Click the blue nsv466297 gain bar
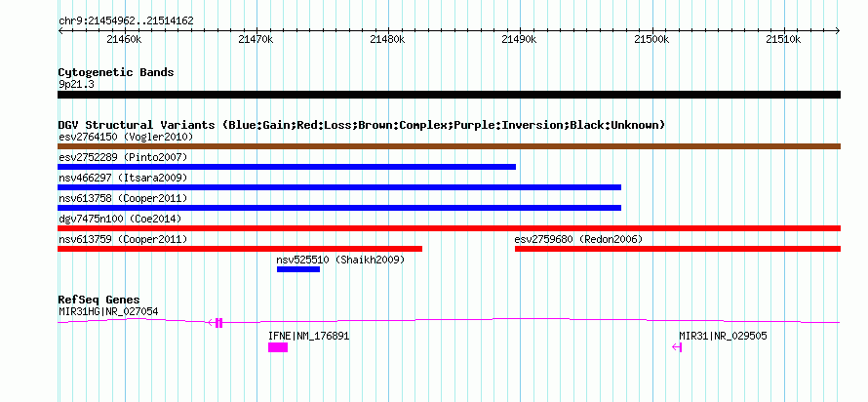868x402 pixels. click(x=339, y=187)
